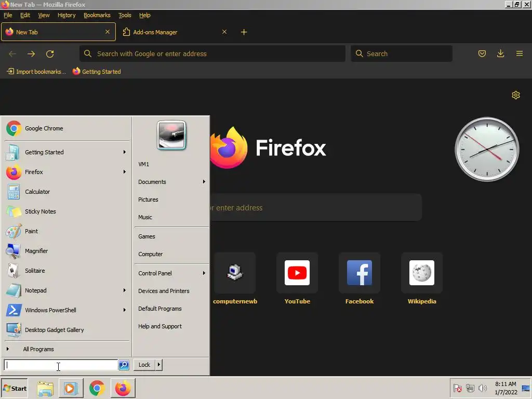This screenshot has width=532, height=399.
Task: Open Desktop Gadget Gallery entry
Action: coord(67,330)
